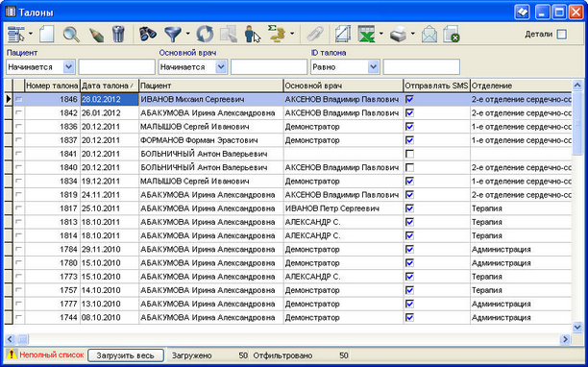Open the list view selector icon

(16, 35)
